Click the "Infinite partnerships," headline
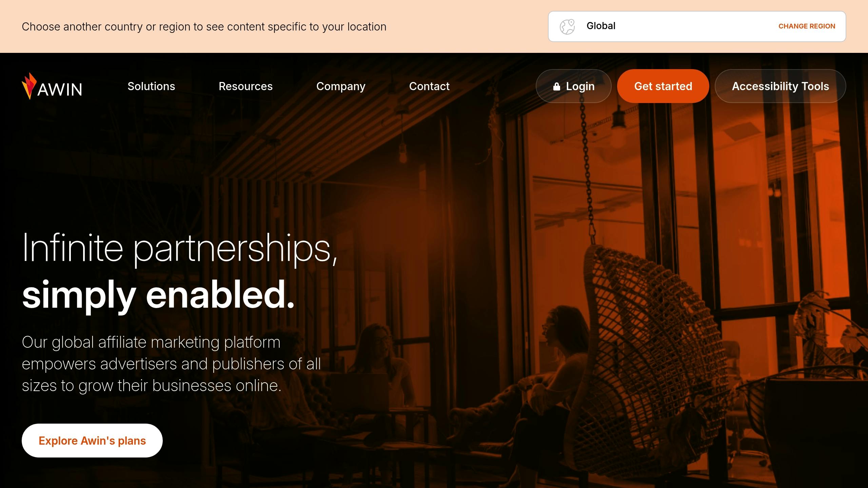868x488 pixels. point(180,248)
